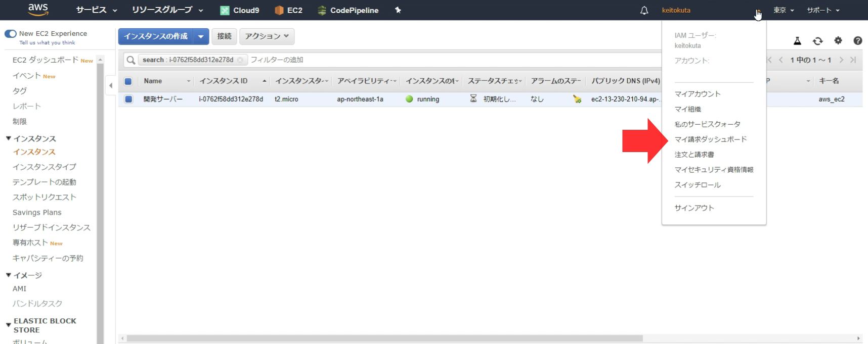Open keitokuta account menu

(676, 10)
